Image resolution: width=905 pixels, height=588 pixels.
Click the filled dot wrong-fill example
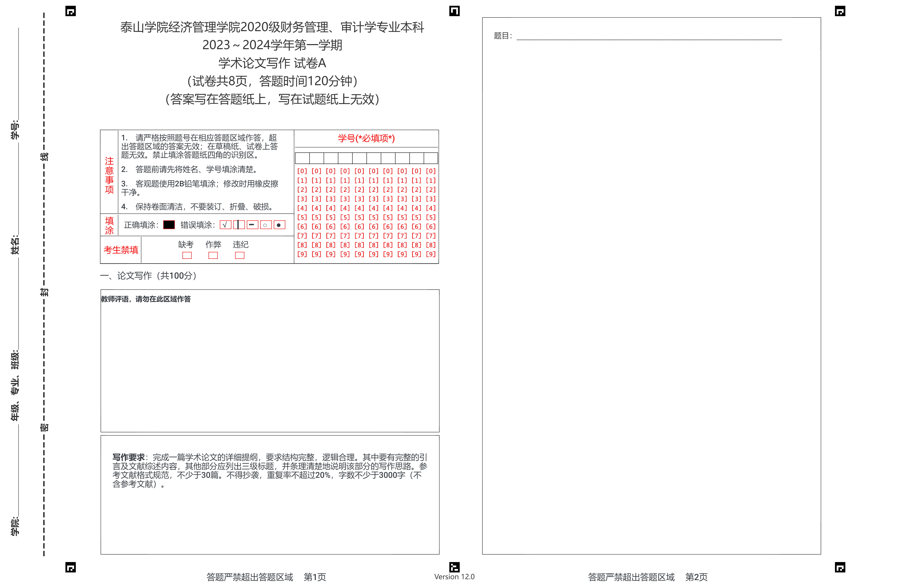coord(279,225)
